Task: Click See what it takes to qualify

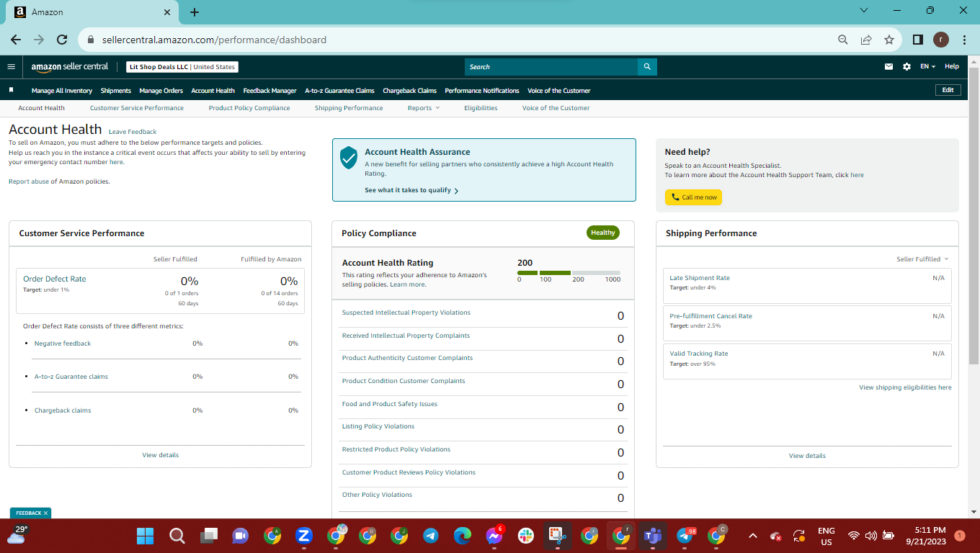Action: point(411,190)
